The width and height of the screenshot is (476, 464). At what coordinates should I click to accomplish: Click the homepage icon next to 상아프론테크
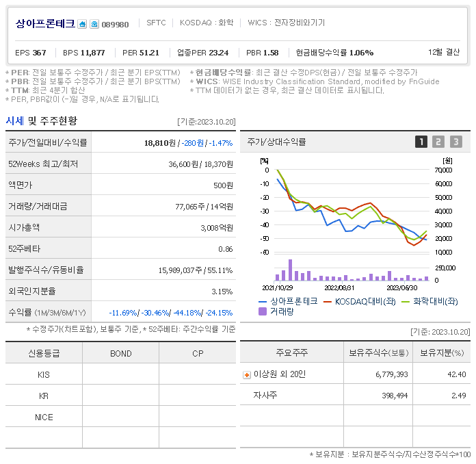click(x=82, y=24)
